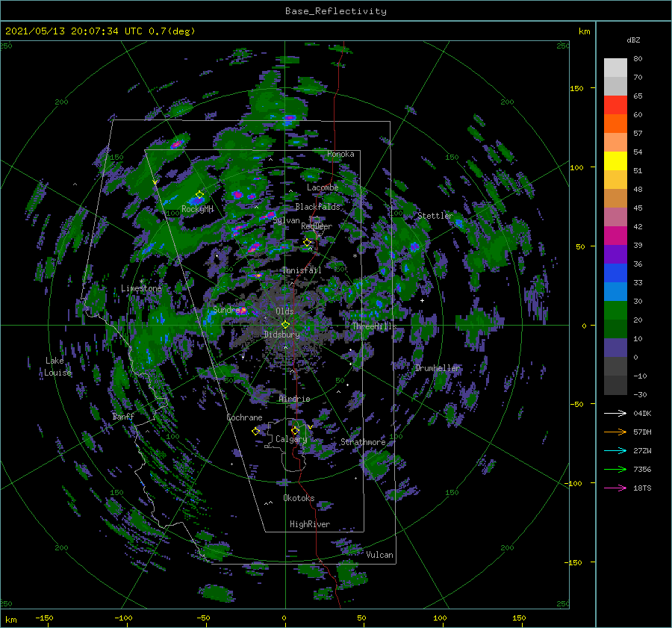The image size is (672, 628).
Task: Click the Strathmore town label
Action: point(363,442)
